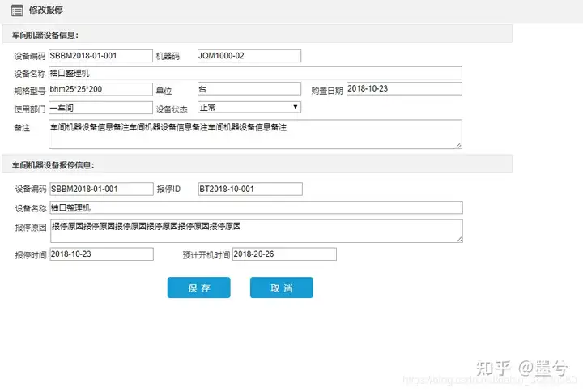Click the 报停ID field BT2018-10-001
Screen dimensions: 583x392
coord(250,189)
